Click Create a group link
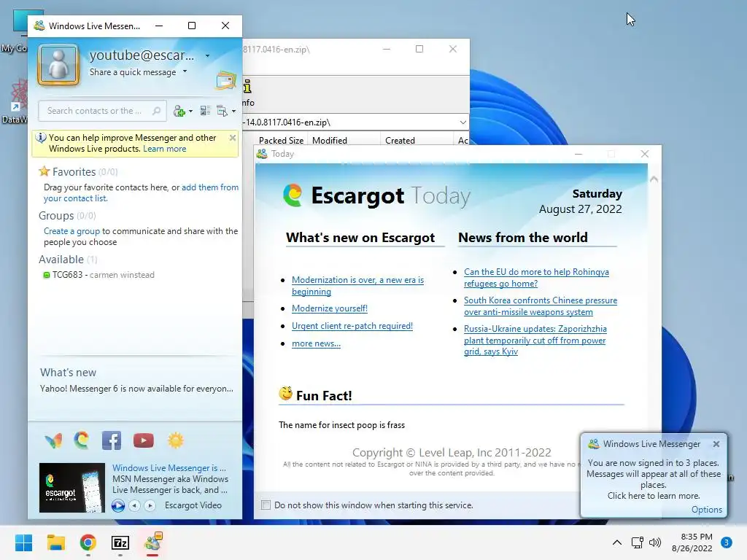The width and height of the screenshot is (747, 560). pyautogui.click(x=72, y=231)
